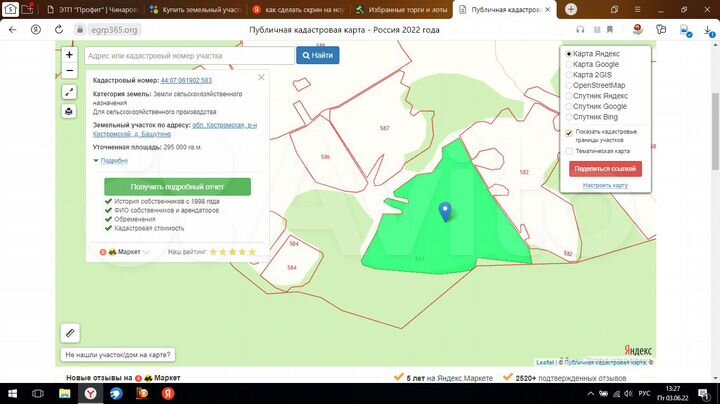Focus the address or cadastral number field

pos(189,56)
